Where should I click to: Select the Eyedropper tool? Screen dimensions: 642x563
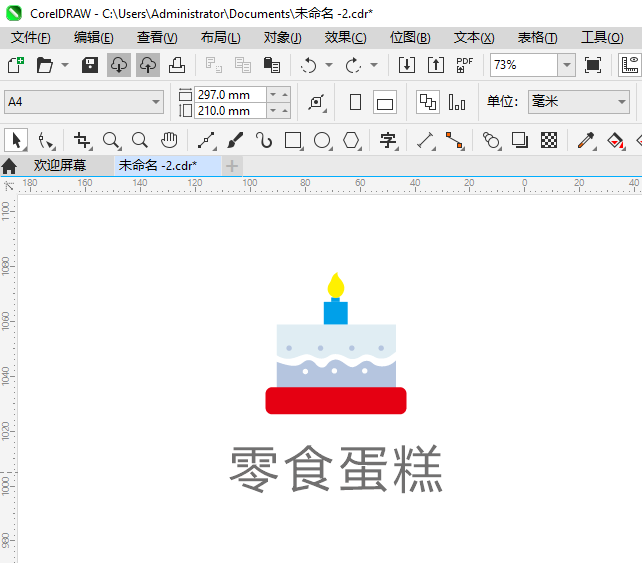pyautogui.click(x=586, y=141)
